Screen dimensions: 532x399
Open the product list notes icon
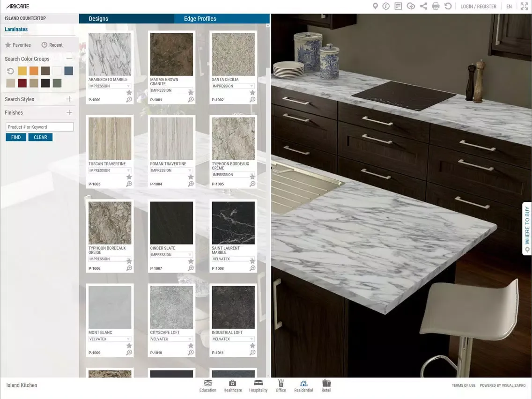point(399,6)
